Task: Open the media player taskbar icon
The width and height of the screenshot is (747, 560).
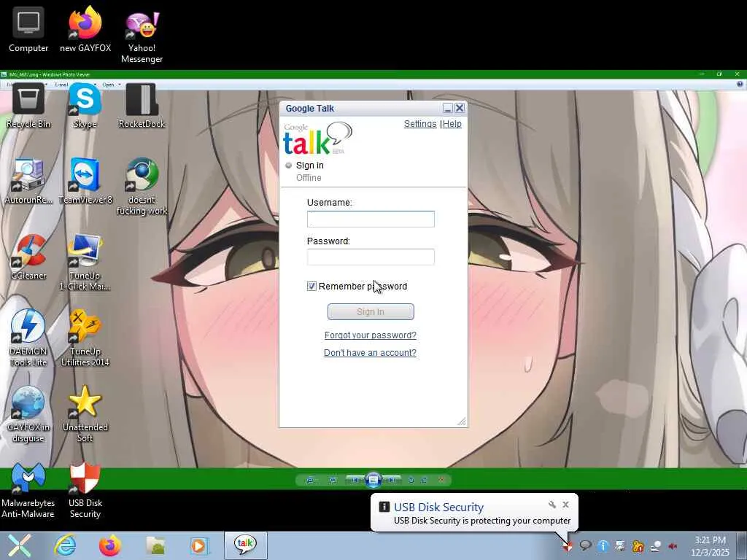Action: click(x=200, y=545)
